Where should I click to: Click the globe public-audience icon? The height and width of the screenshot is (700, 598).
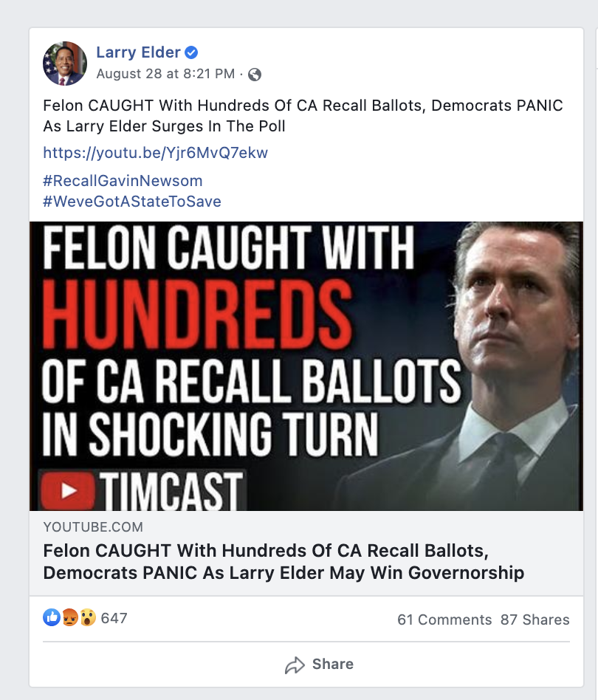(255, 75)
